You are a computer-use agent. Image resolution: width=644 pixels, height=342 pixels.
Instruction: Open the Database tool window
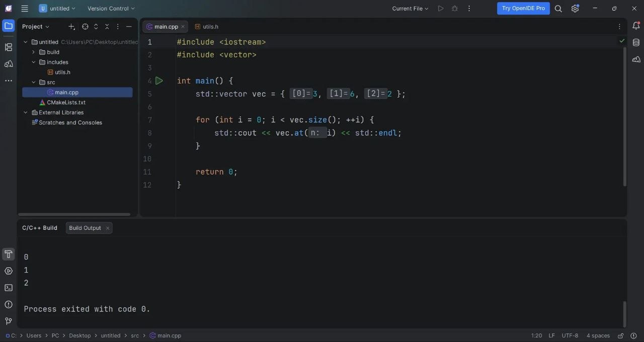636,43
